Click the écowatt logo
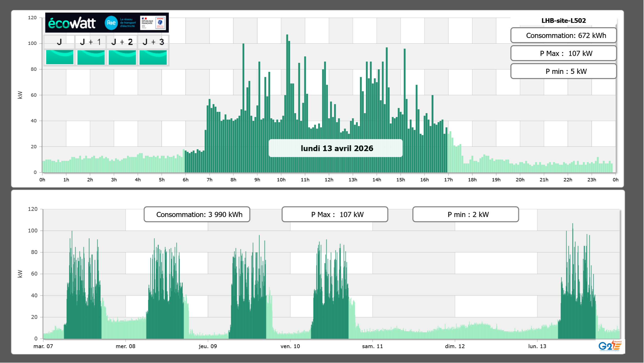Image resolution: width=644 pixels, height=363 pixels. point(72,23)
